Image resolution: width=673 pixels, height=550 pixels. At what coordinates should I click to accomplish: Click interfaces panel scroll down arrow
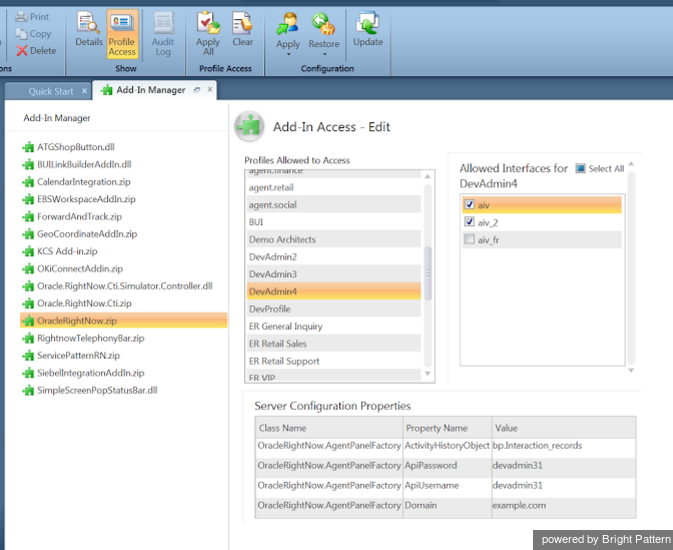pos(631,370)
